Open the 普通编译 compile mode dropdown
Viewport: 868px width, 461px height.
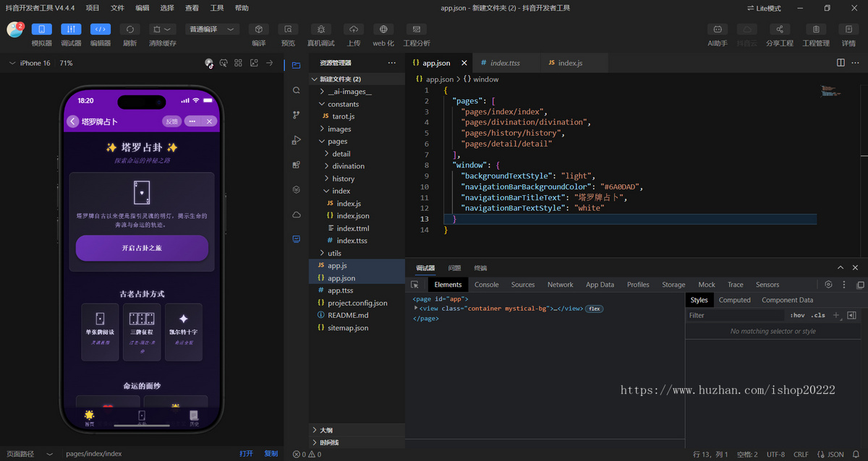pyautogui.click(x=213, y=30)
